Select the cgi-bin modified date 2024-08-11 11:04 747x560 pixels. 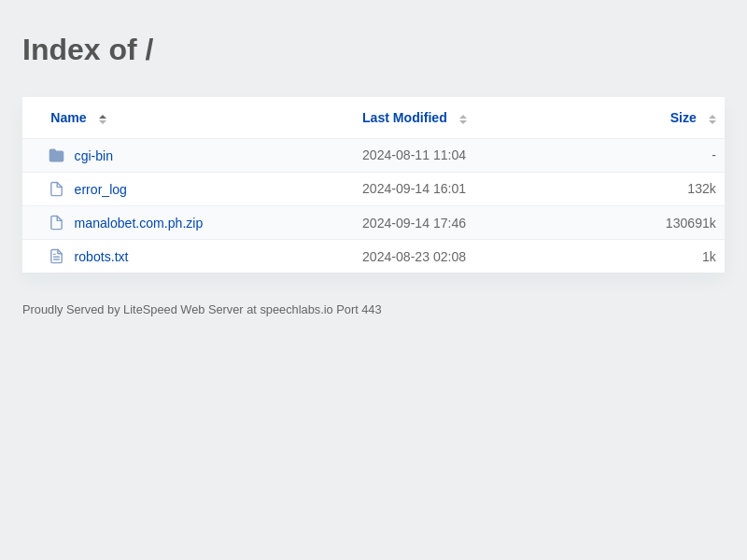click(x=414, y=156)
